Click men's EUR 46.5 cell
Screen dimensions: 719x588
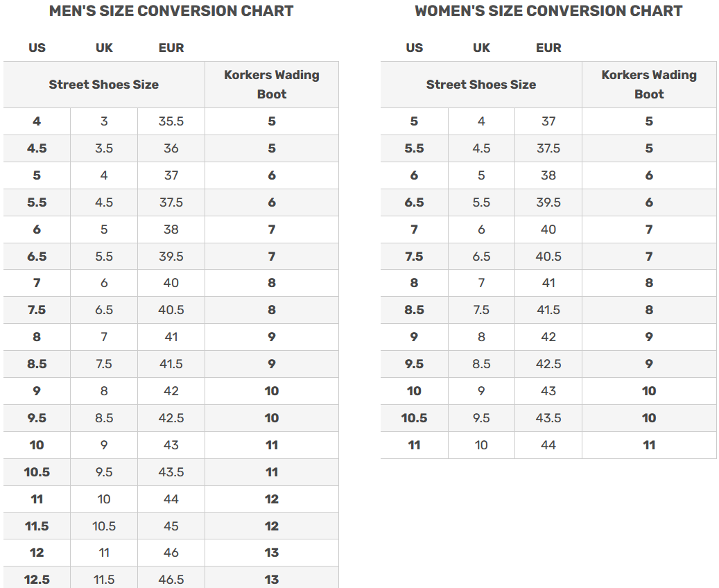pyautogui.click(x=171, y=578)
